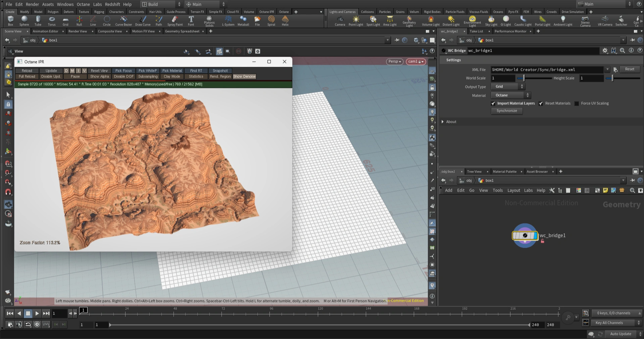The width and height of the screenshot is (644, 339).
Task: Click the wc_bridge1 node in network
Action: click(525, 236)
